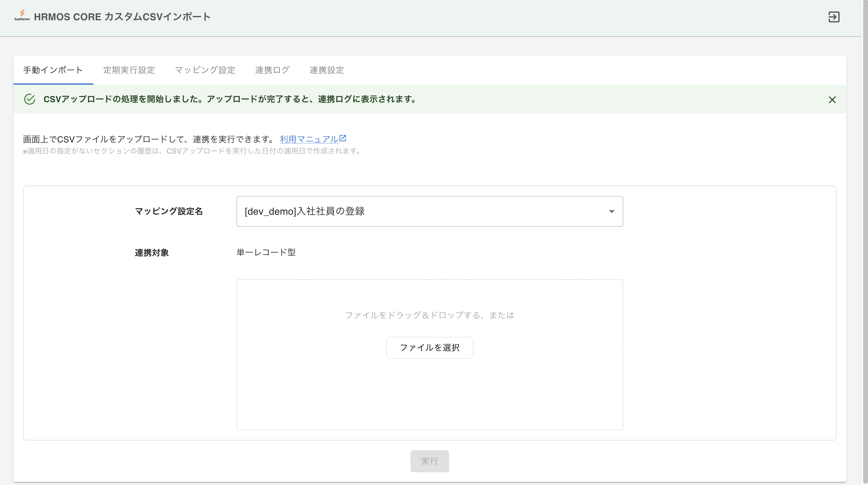
Task: Open the マッピング設定名 dropdown
Action: (429, 211)
